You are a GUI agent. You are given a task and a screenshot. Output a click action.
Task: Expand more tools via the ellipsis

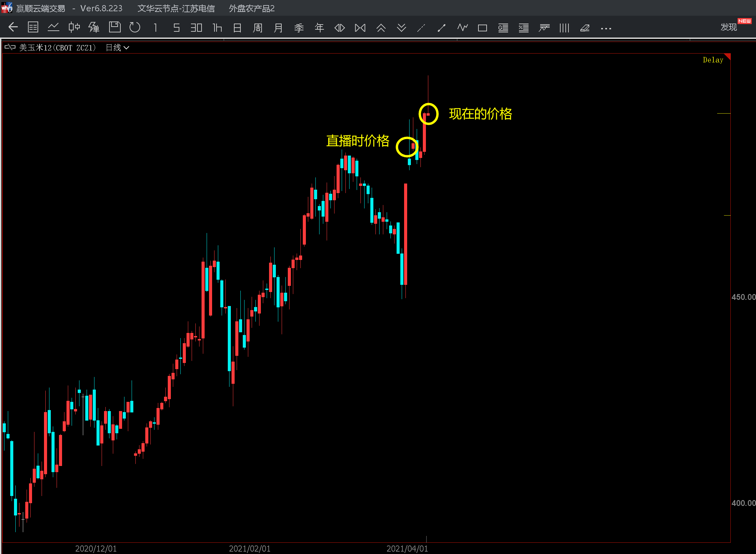(x=606, y=28)
